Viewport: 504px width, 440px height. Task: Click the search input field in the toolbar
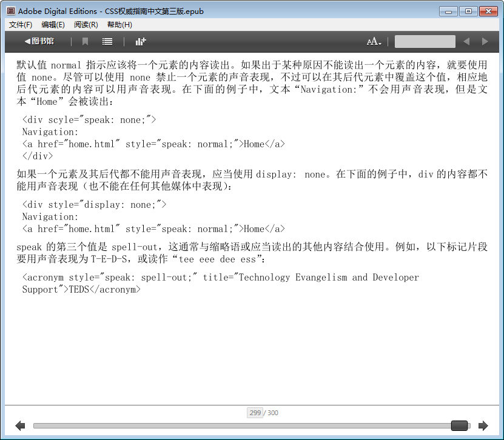tap(425, 42)
